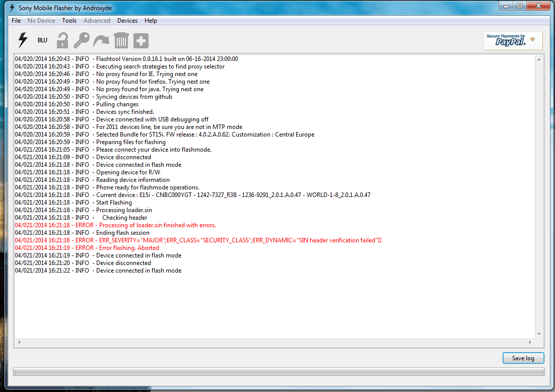Open the No Device menu
Screen dimensions: 555x392
[41, 21]
